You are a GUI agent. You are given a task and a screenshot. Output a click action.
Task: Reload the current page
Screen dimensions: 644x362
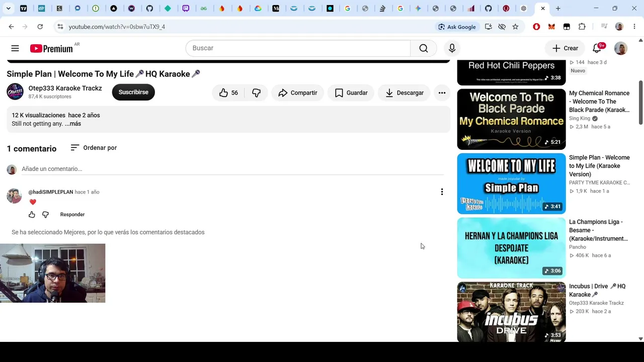point(40,27)
